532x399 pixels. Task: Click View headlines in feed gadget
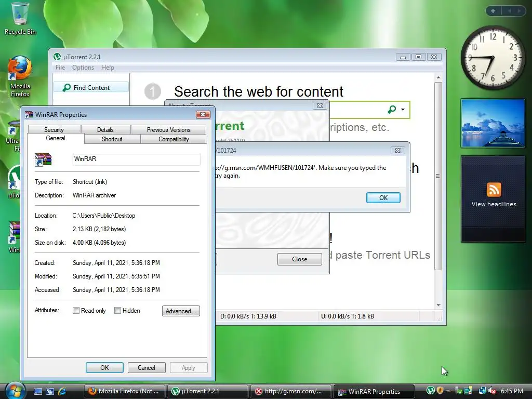tap(494, 204)
